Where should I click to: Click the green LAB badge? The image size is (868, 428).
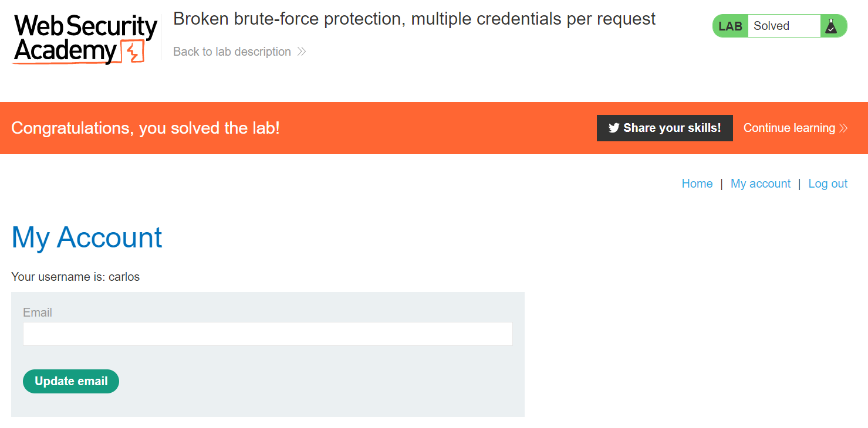pyautogui.click(x=730, y=26)
